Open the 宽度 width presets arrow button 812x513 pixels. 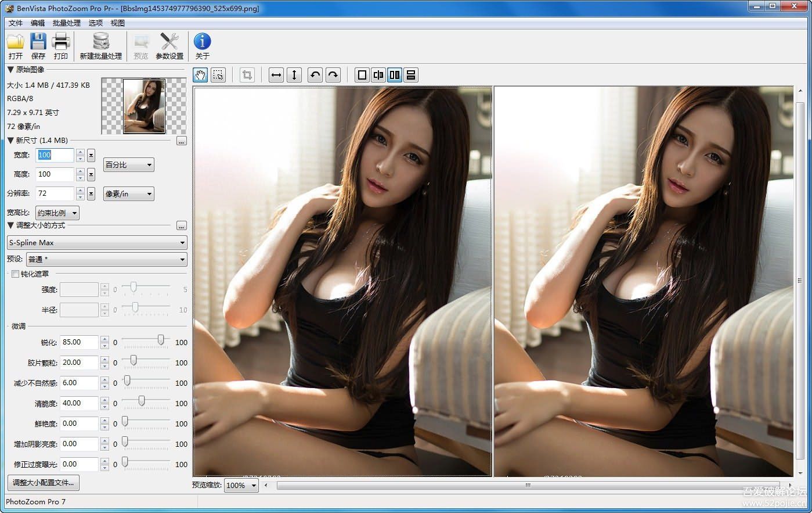click(91, 155)
